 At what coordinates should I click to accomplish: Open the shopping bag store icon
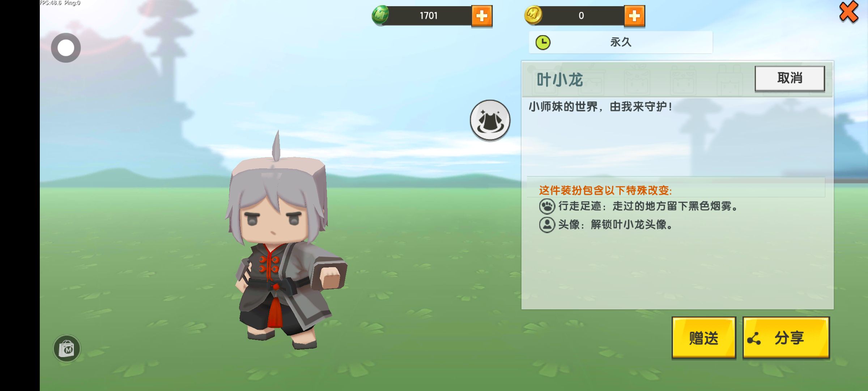tap(67, 348)
